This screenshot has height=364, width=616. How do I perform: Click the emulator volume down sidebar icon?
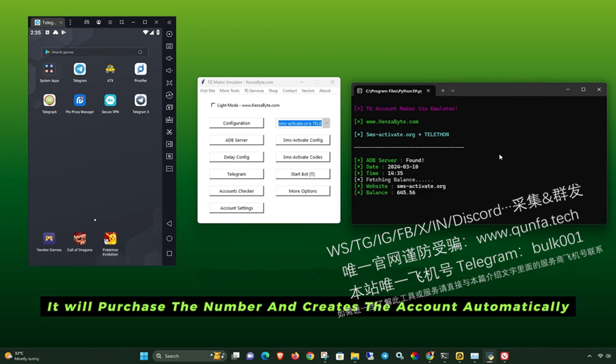(169, 70)
